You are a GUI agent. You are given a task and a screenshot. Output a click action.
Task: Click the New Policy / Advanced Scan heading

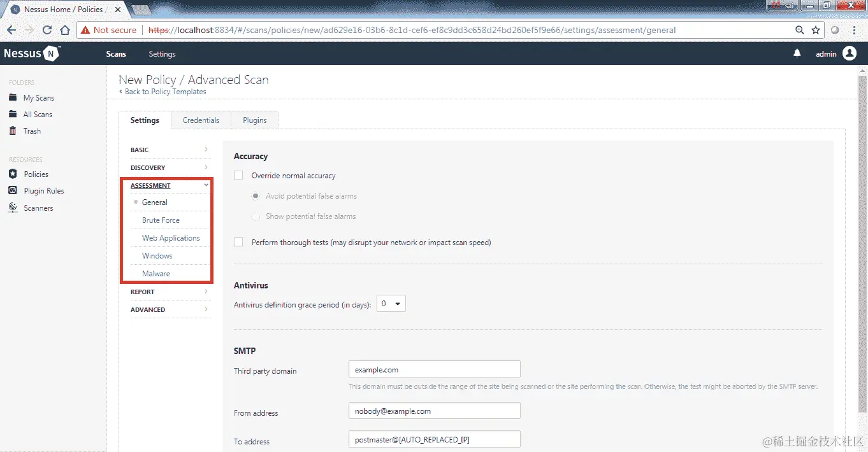click(194, 80)
